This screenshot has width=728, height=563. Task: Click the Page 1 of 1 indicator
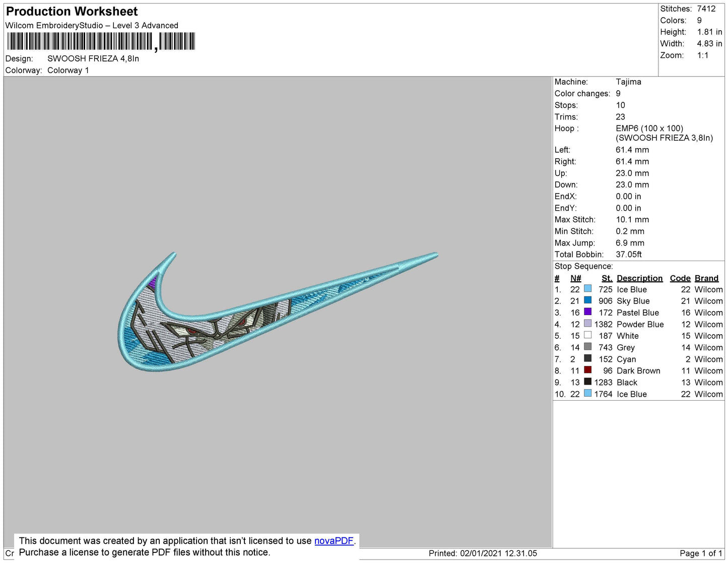point(701,553)
